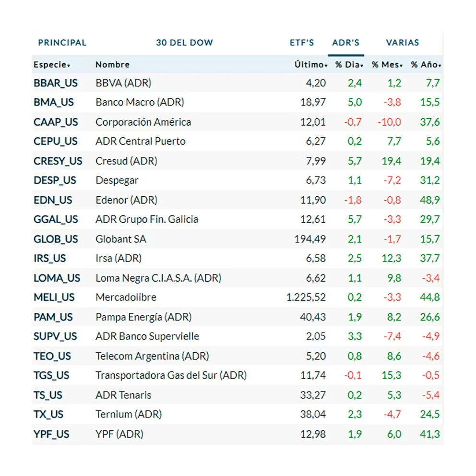
Task: Click the active ADR'S tab
Action: coord(346,43)
